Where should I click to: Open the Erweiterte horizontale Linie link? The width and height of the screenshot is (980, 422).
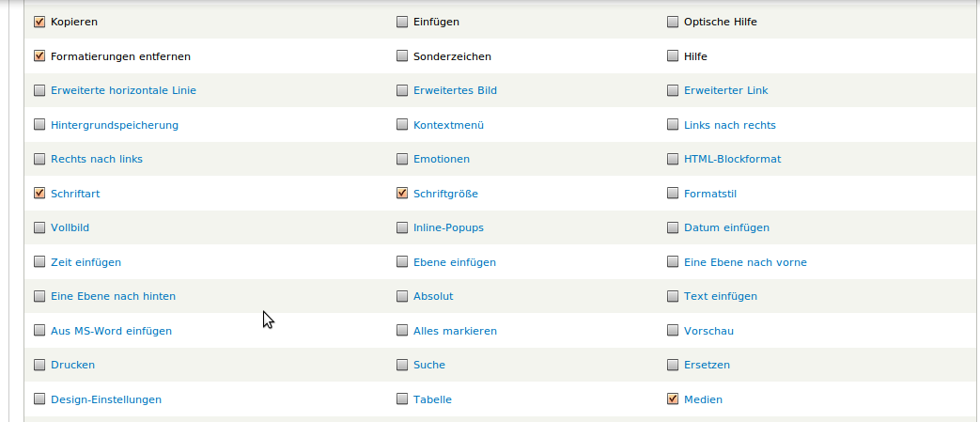coord(123,90)
